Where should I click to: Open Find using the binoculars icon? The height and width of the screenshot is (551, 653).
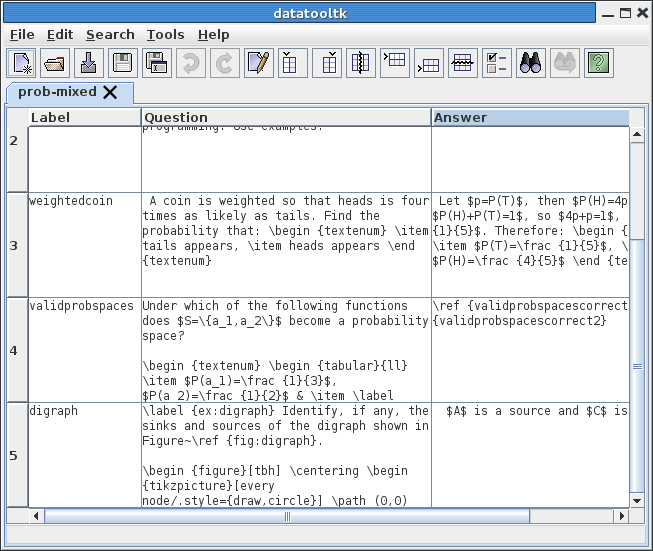point(530,63)
